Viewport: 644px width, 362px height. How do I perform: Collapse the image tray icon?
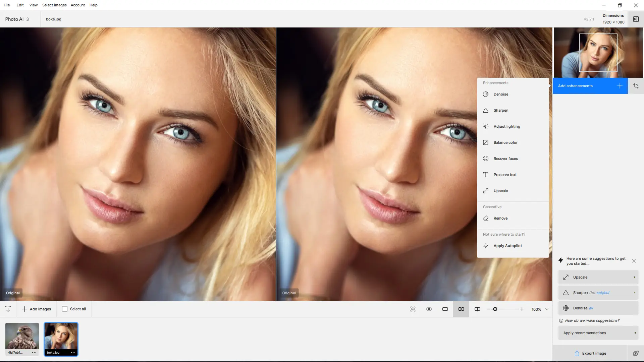tap(8, 309)
